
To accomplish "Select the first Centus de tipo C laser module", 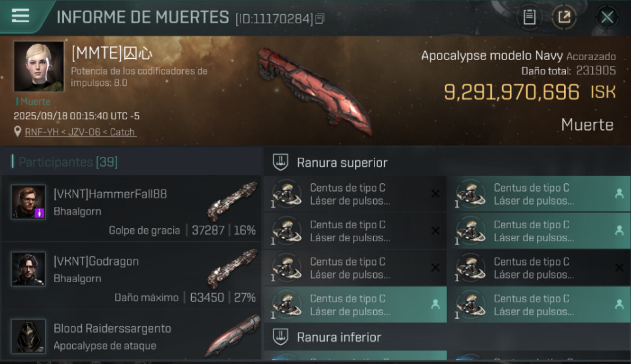I will pyautogui.click(x=355, y=194).
